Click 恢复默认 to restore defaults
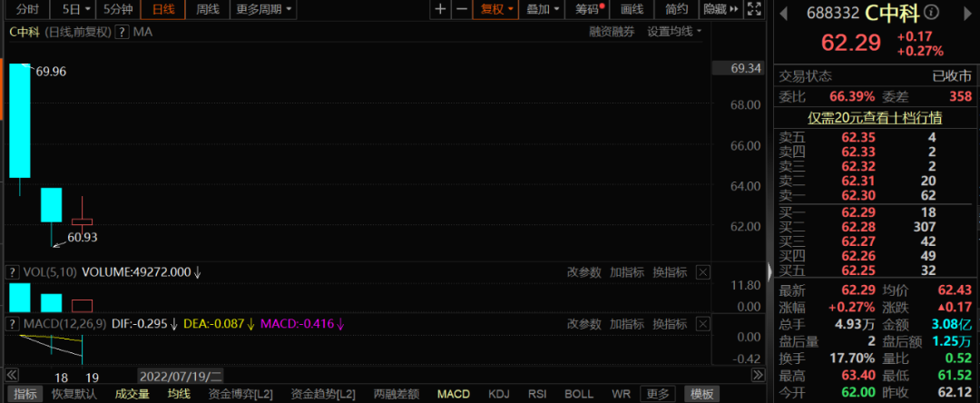Viewport: 980px width, 403px height. 74,394
